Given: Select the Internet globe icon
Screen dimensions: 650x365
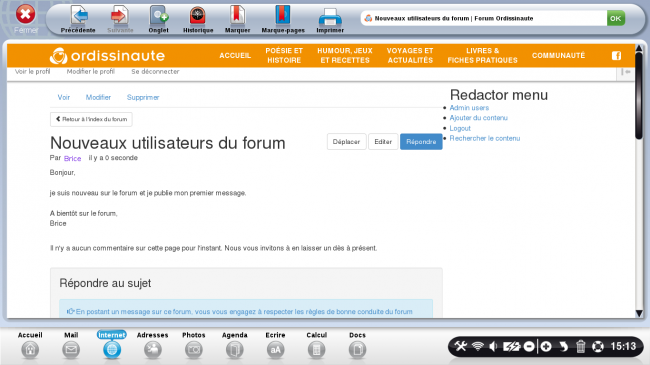Looking at the screenshot, I should 112,350.
